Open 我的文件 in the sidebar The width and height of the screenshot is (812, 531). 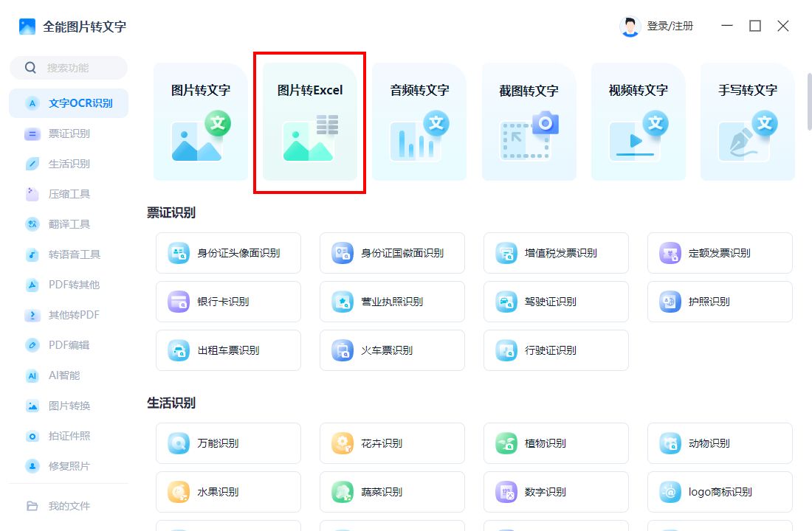(69, 506)
